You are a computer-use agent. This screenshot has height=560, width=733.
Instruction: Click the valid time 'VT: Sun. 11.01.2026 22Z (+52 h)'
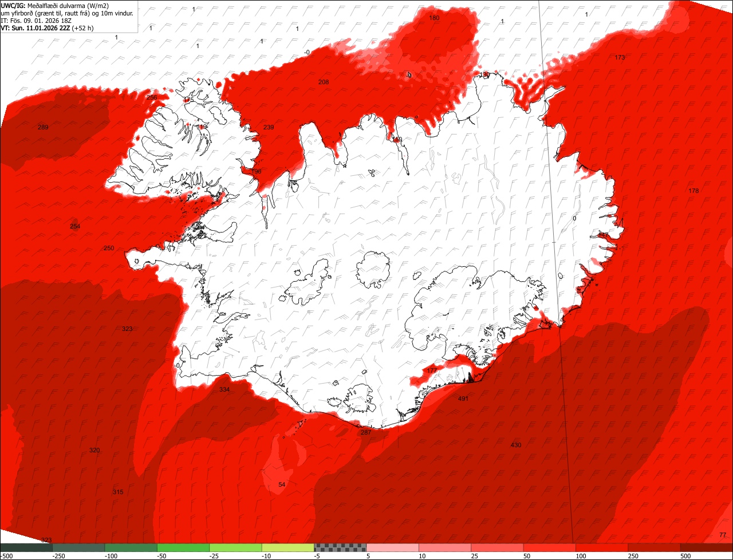coord(48,28)
